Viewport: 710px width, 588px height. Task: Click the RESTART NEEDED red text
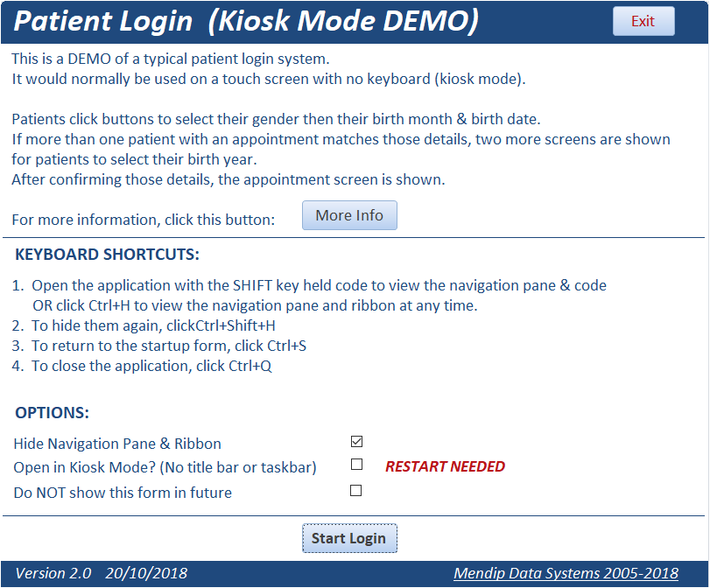(445, 466)
